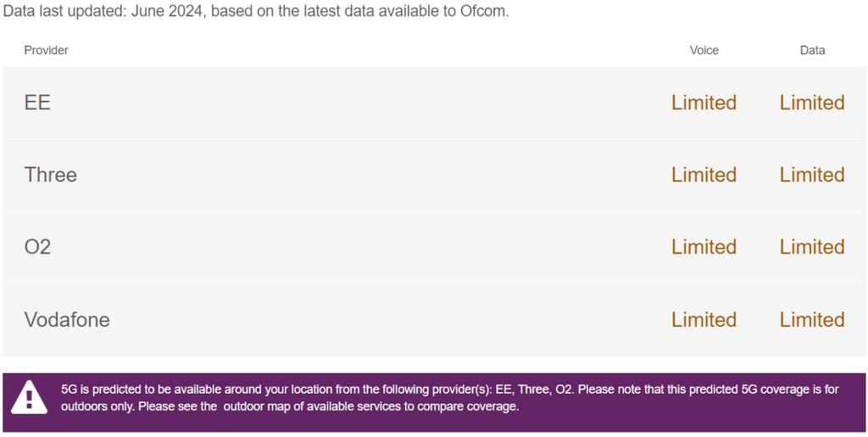Click O2 Voice Limited status
The image size is (868, 437).
tap(704, 247)
